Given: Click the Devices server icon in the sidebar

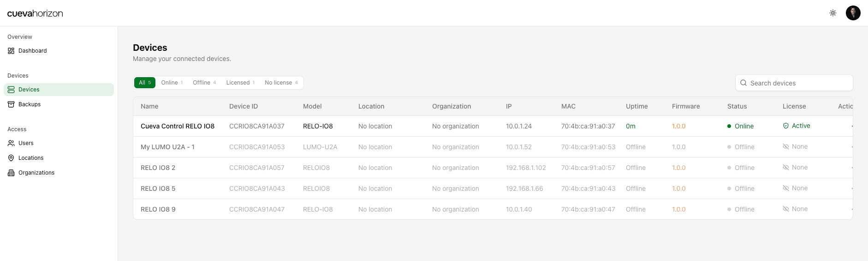Looking at the screenshot, I should coord(11,90).
